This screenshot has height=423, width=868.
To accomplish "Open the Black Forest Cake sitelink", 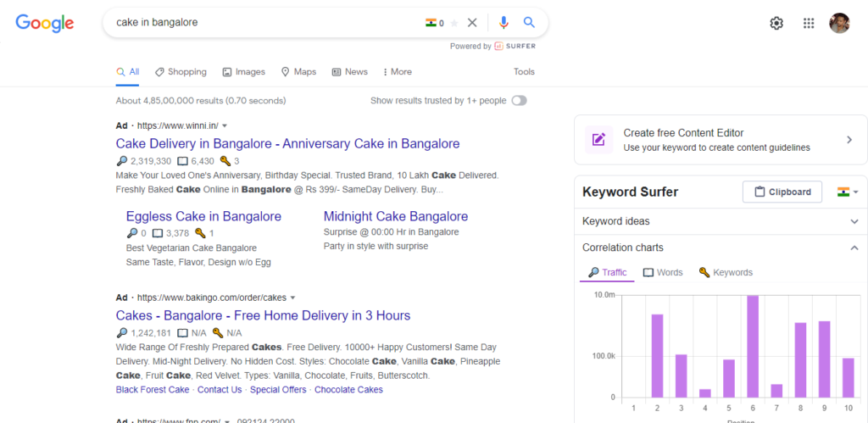I will pyautogui.click(x=153, y=390).
